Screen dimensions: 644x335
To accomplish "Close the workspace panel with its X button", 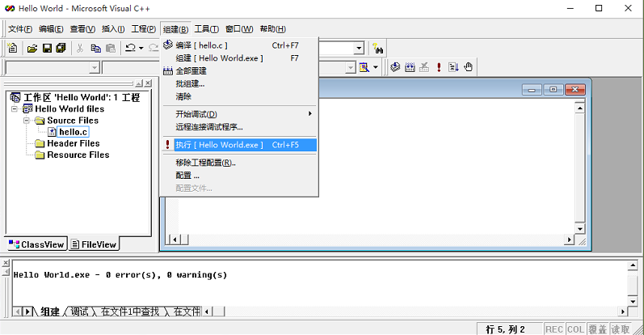I will click(148, 83).
